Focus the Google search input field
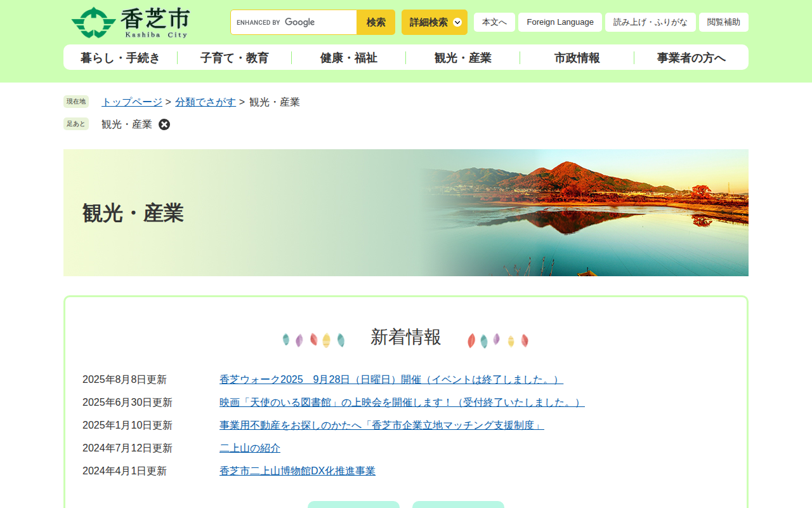Viewport: 812px width, 508px height. (x=294, y=22)
